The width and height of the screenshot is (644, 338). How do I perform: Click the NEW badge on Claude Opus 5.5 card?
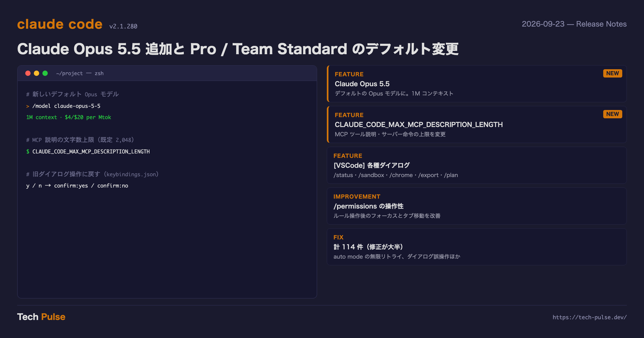(613, 73)
